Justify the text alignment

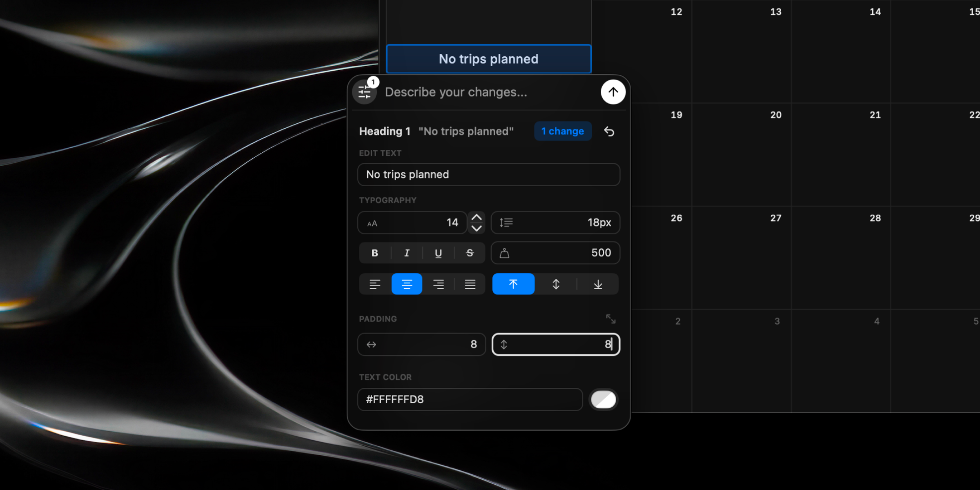pyautogui.click(x=470, y=284)
